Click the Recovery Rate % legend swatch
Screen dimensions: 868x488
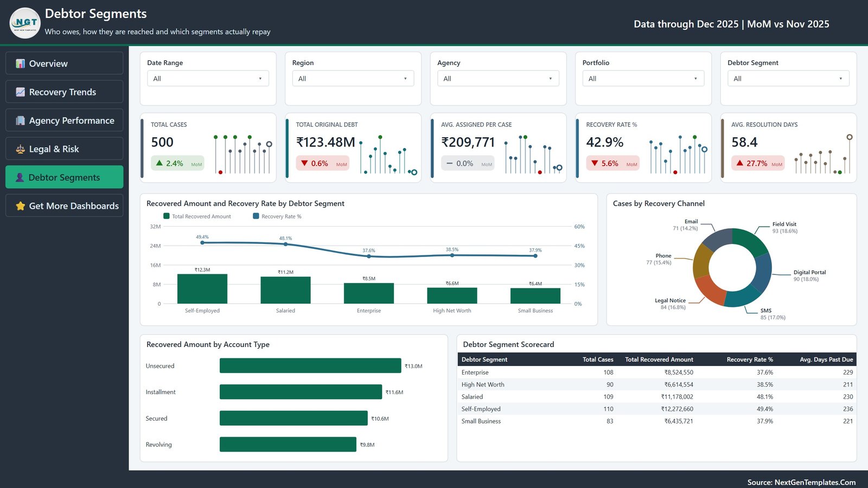click(x=256, y=216)
